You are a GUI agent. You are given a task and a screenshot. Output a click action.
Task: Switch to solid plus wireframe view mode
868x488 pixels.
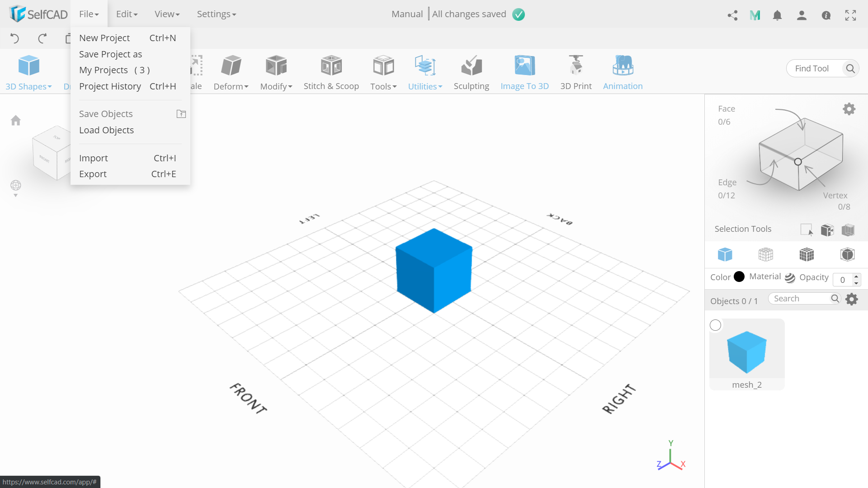tap(806, 254)
